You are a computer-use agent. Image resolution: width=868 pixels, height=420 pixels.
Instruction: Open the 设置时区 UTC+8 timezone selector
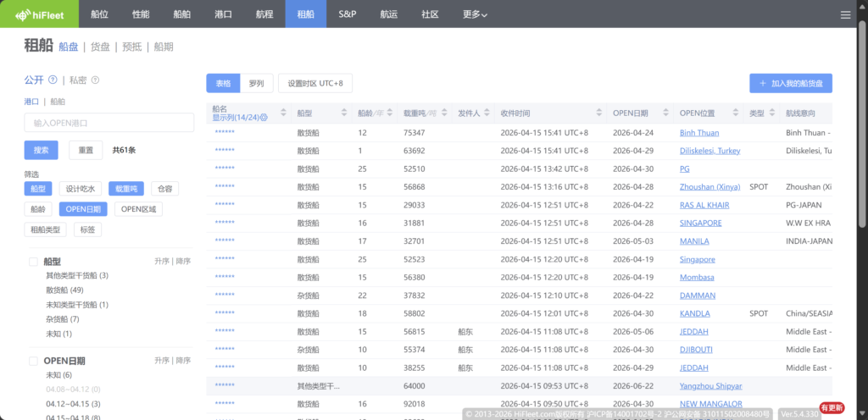314,83
